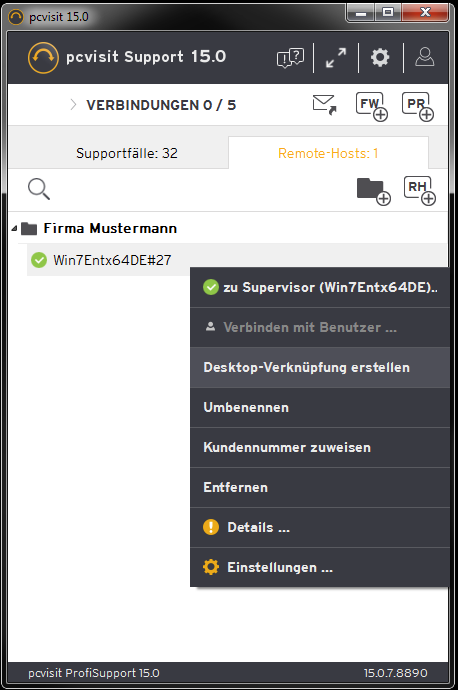
Task: Select the Remote-Hosts: 1 tab
Action: point(328,153)
